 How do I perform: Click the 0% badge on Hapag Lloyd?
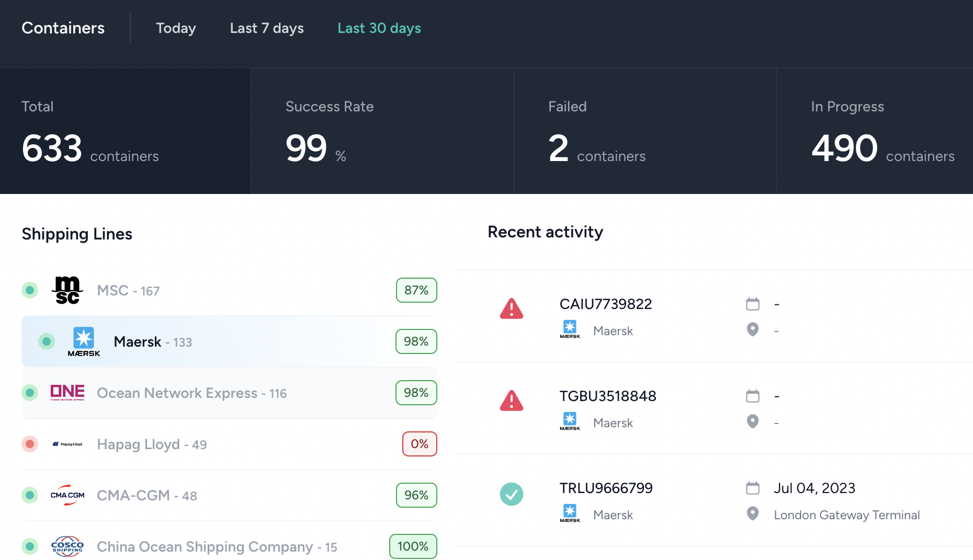(x=419, y=444)
